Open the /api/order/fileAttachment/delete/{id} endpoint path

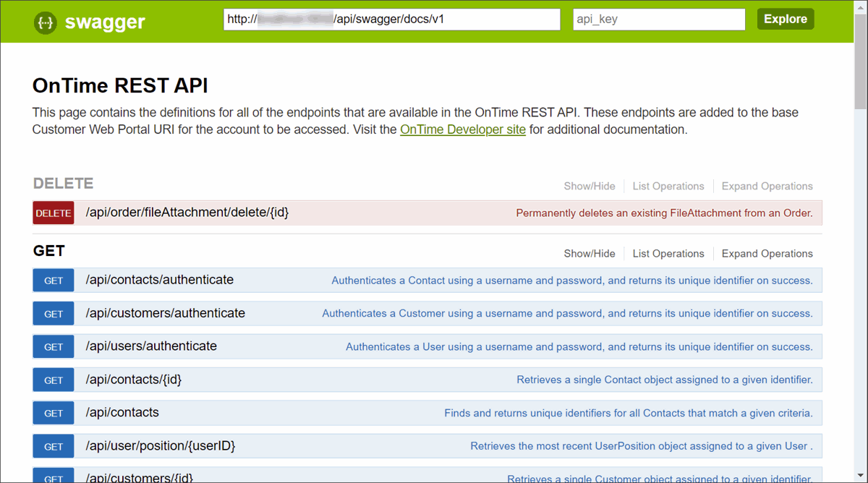[187, 213]
